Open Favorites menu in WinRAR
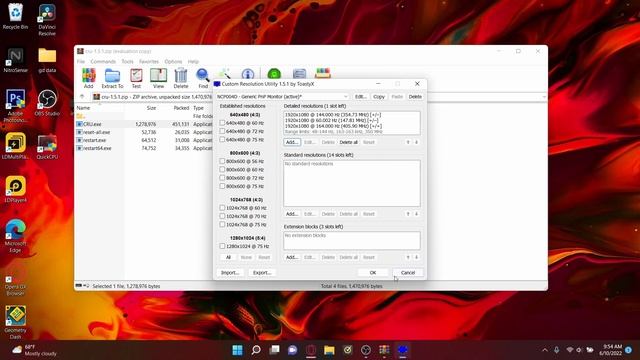The height and width of the screenshot is (360, 640). click(149, 62)
